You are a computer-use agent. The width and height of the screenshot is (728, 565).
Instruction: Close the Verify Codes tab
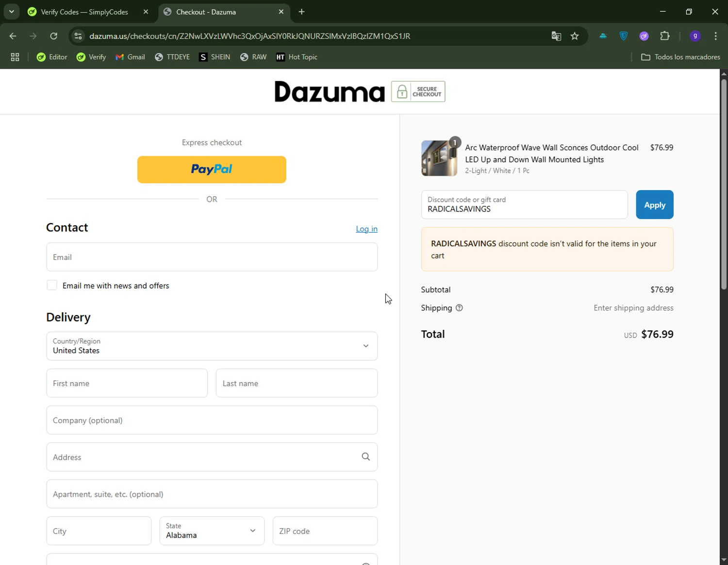[x=146, y=12]
